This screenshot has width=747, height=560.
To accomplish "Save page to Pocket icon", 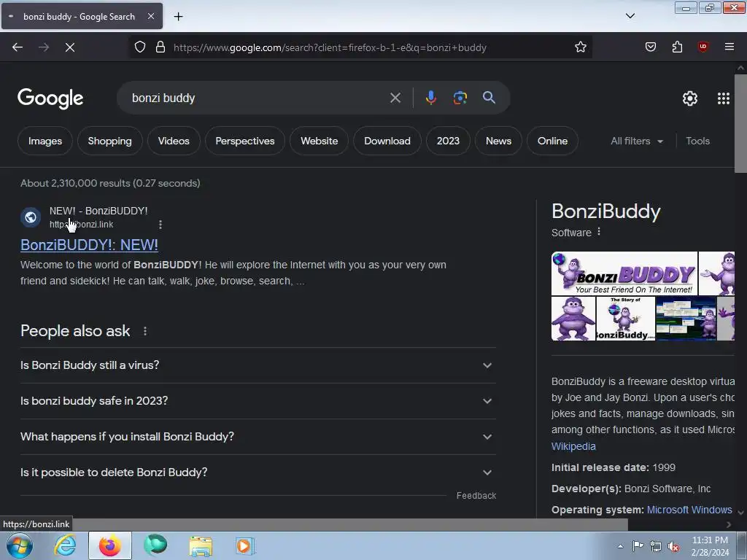I will click(651, 47).
